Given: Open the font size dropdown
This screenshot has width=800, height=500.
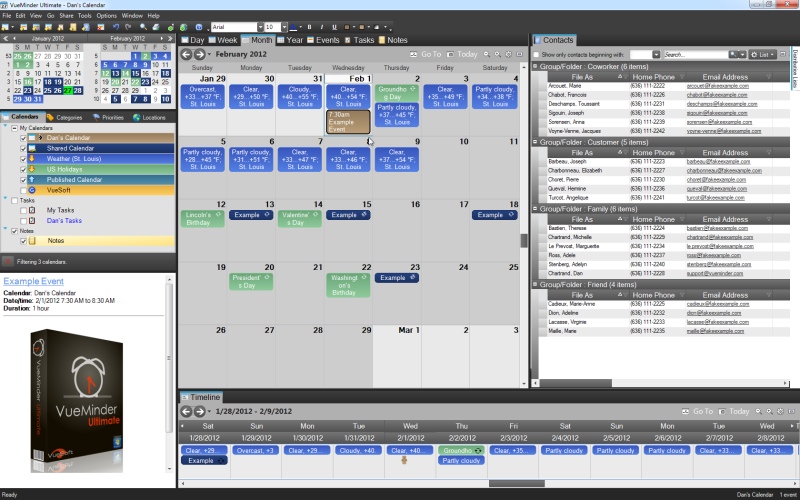Looking at the screenshot, I should point(284,27).
